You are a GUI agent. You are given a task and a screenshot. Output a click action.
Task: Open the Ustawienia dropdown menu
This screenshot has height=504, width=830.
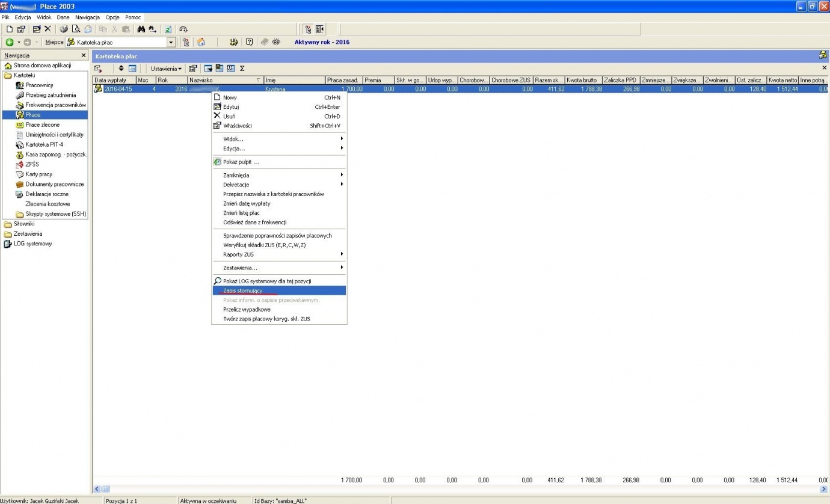166,69
